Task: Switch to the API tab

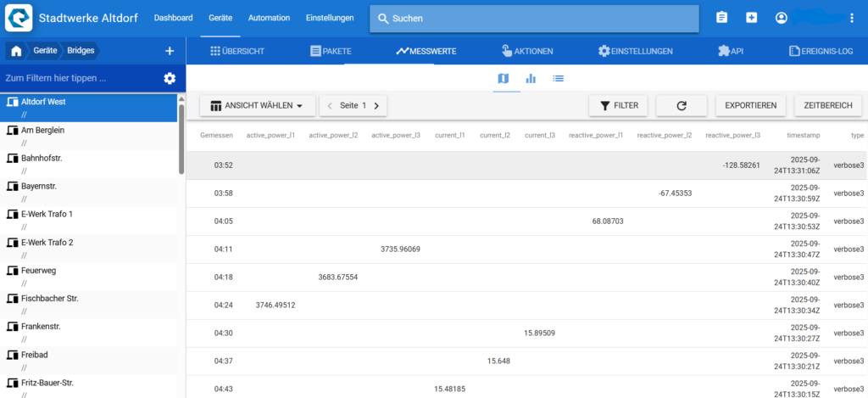Action: [731, 51]
